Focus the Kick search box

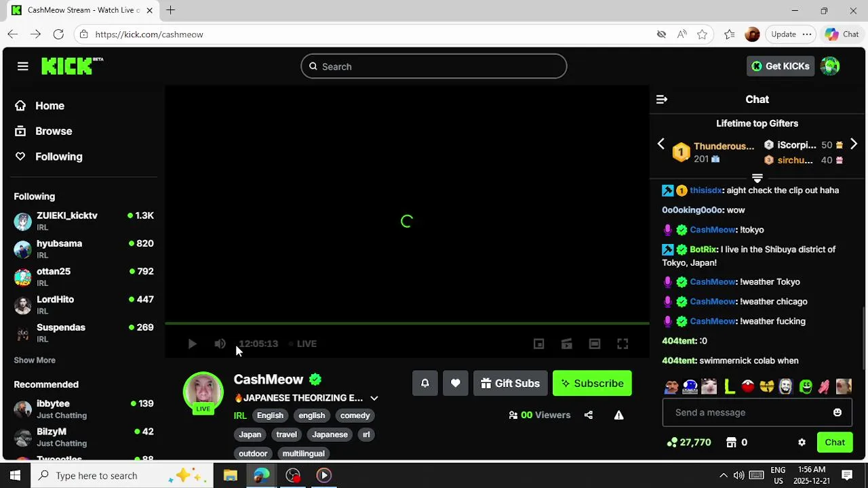coord(434,66)
